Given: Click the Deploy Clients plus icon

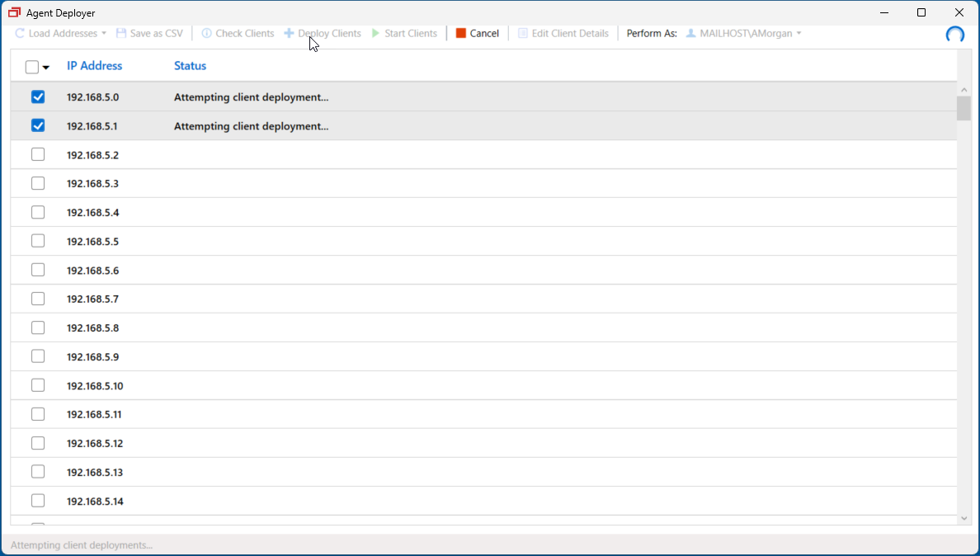Looking at the screenshot, I should 289,33.
